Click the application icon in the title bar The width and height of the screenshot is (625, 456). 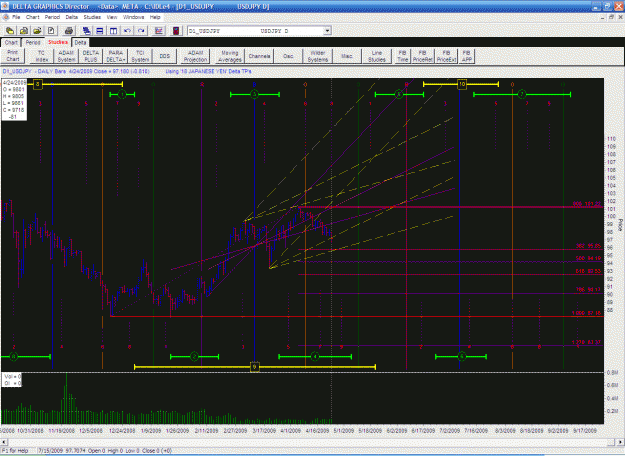(5, 6)
